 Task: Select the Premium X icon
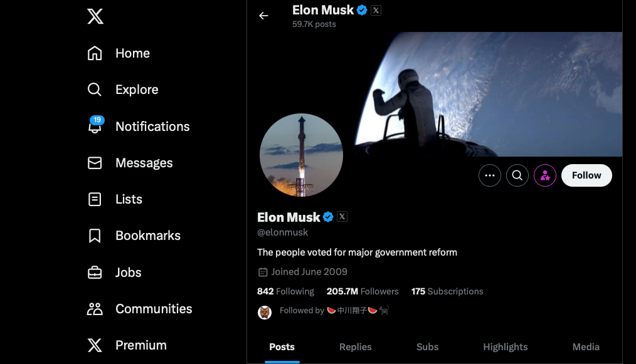coord(95,345)
